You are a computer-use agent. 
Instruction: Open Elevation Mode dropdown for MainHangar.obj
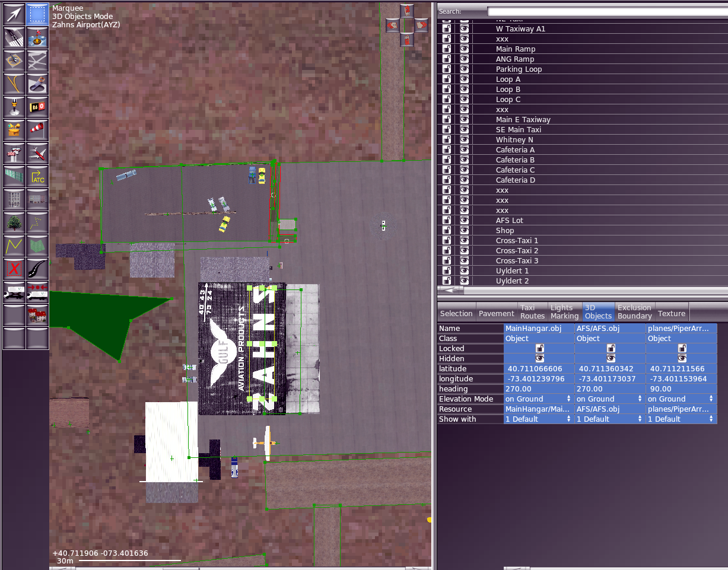[539, 399]
